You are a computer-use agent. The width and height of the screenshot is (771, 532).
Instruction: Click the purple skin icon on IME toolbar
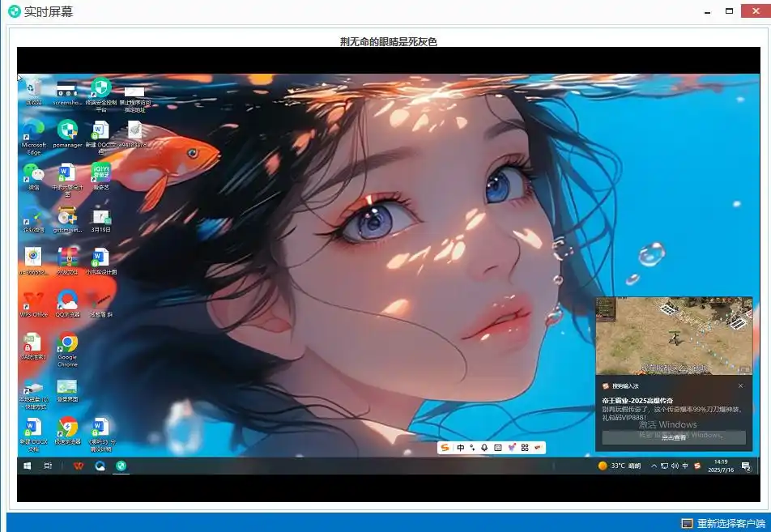(511, 448)
